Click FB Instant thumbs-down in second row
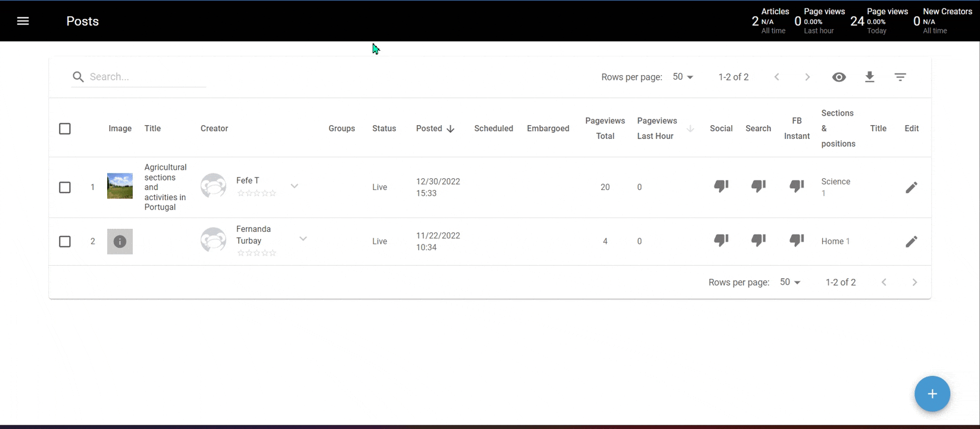 (x=797, y=240)
